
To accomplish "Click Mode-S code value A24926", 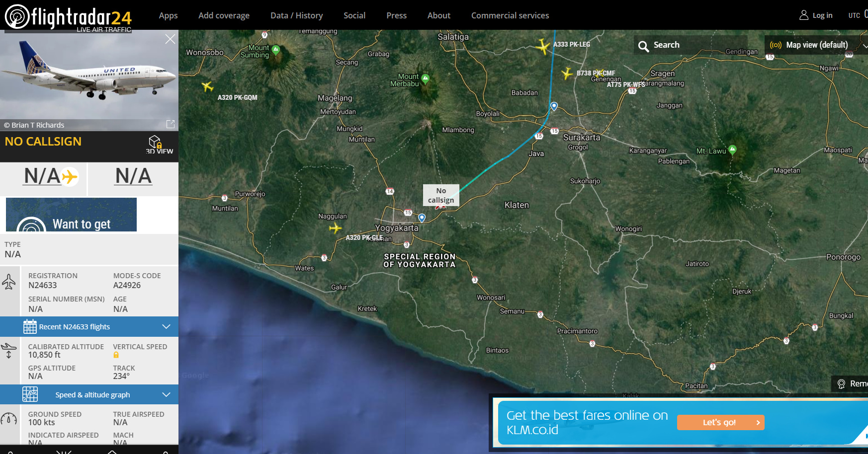I will [x=127, y=285].
